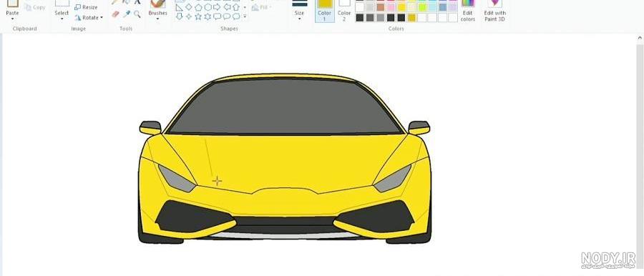Click the vertical scrollbar up arrow

(640, 38)
